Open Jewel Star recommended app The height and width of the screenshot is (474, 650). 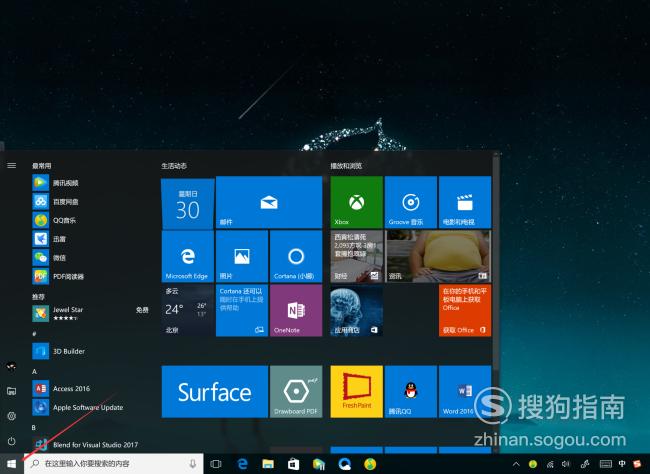pyautogui.click(x=90, y=313)
